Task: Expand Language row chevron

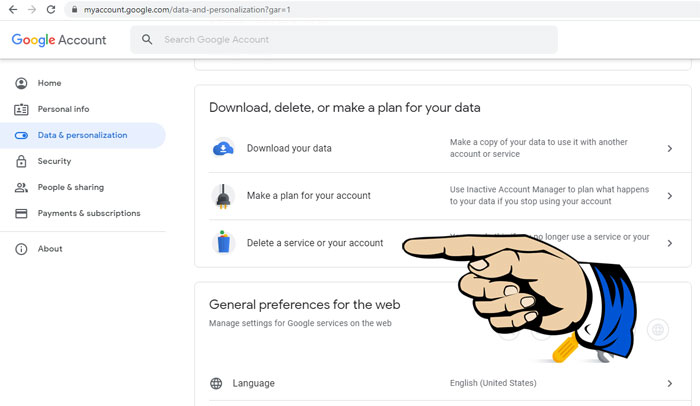Action: [x=670, y=383]
